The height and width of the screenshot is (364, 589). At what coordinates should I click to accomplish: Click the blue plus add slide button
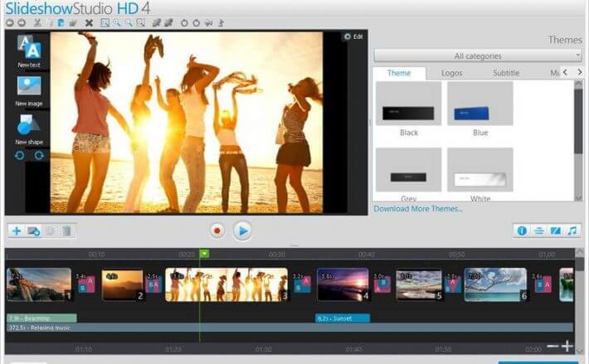[x=17, y=231]
